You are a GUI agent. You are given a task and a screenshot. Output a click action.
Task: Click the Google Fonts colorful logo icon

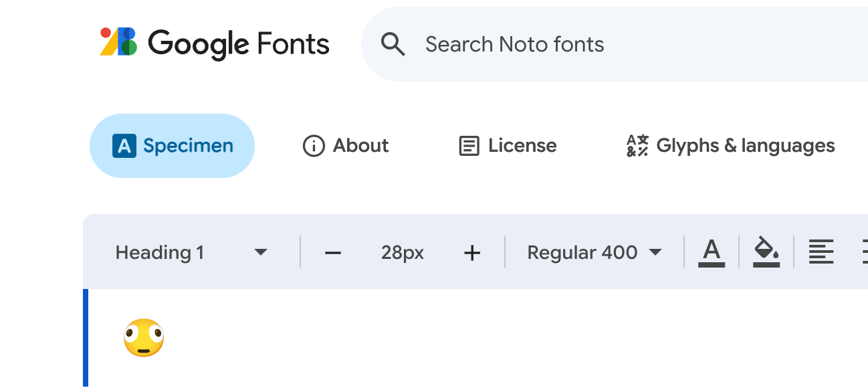point(118,43)
